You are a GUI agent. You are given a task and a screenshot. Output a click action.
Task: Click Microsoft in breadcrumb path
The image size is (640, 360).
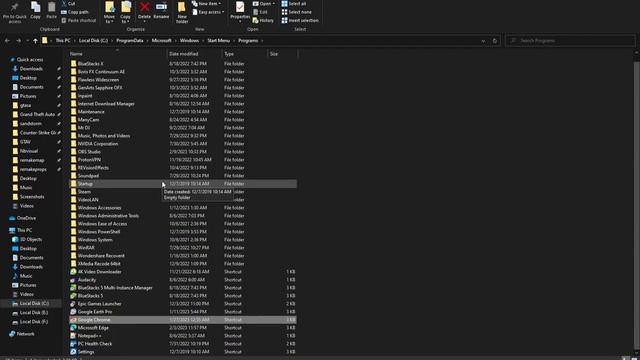point(162,41)
